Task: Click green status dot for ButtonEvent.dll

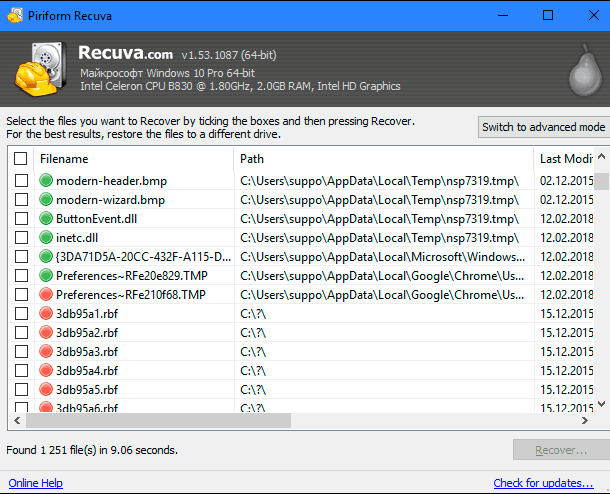Action: [46, 219]
